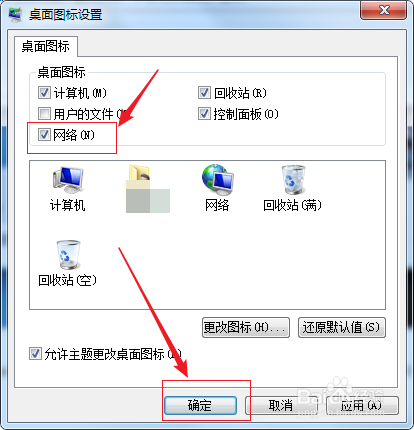Uncheck the 网络(N) checkbox
The height and width of the screenshot is (430, 414).
[44, 135]
